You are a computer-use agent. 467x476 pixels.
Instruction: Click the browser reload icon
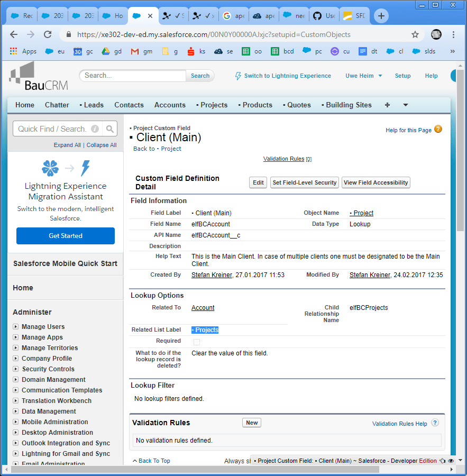tap(48, 34)
